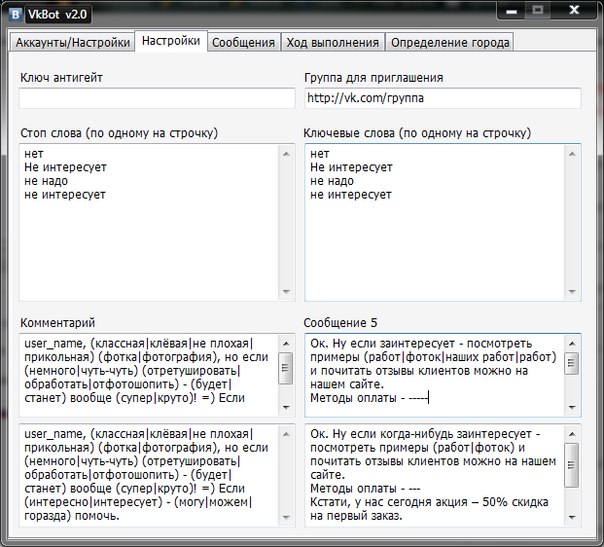The height and width of the screenshot is (547, 604).
Task: Click scroll-down arrow of second Комментарий box
Action: (x=287, y=517)
